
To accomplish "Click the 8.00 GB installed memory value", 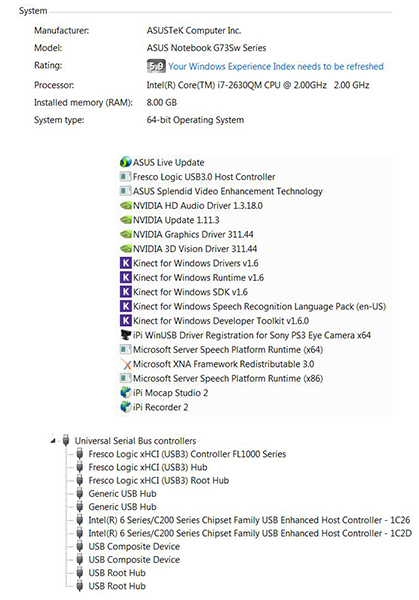I will coord(161,103).
